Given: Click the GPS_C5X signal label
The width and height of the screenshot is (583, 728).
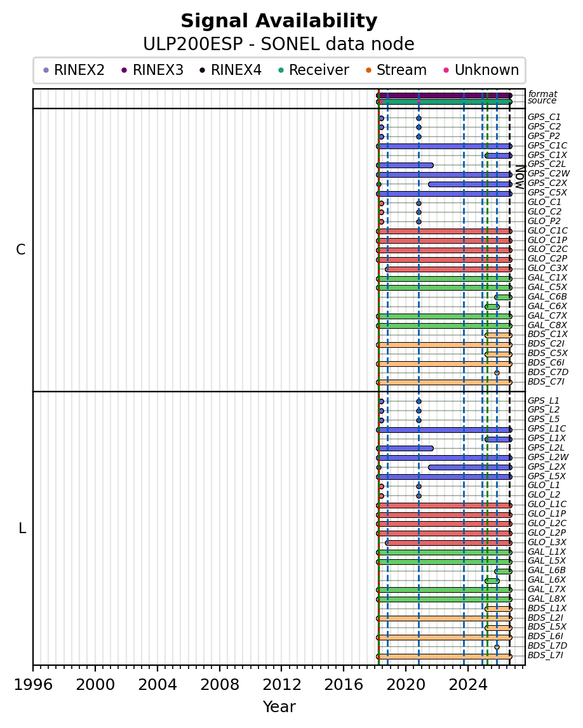Looking at the screenshot, I should 547,192.
